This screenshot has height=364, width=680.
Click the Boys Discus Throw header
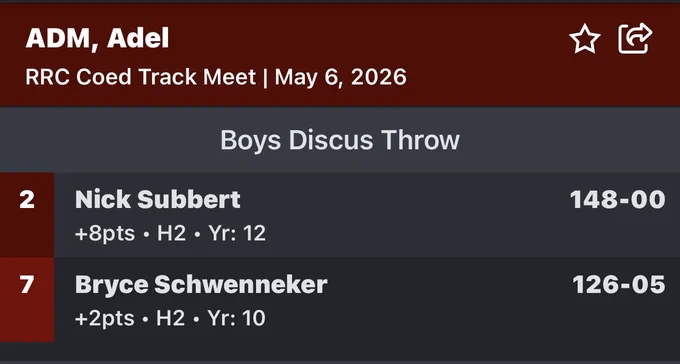pyautogui.click(x=340, y=140)
